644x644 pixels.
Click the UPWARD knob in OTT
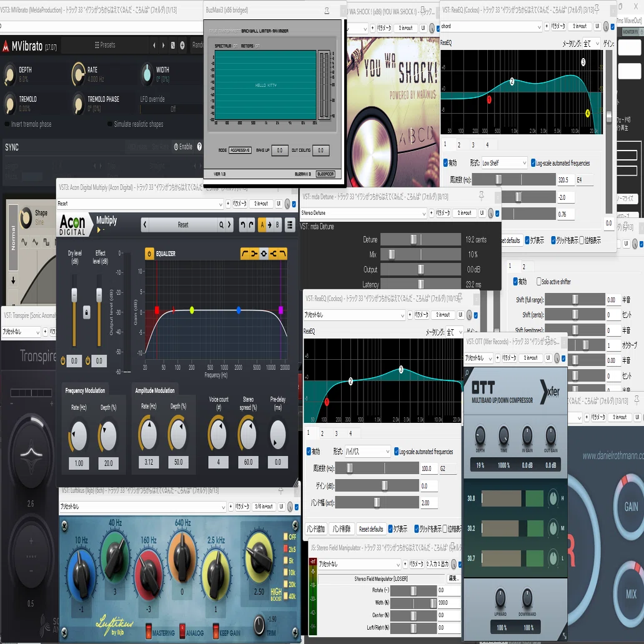(500, 598)
